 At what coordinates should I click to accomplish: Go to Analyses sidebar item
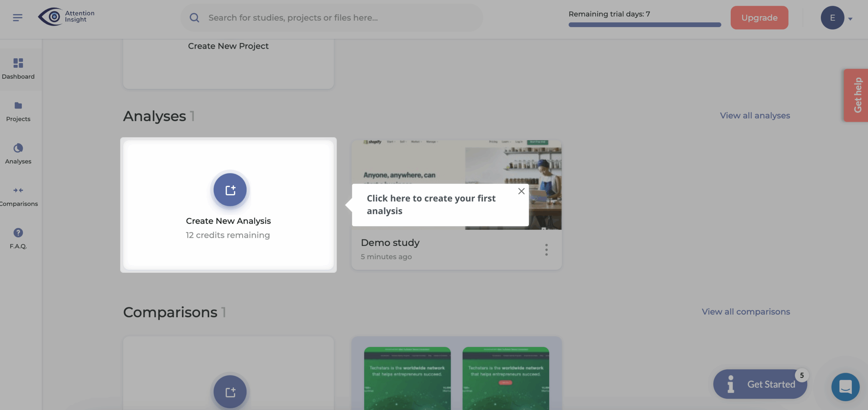(18, 153)
